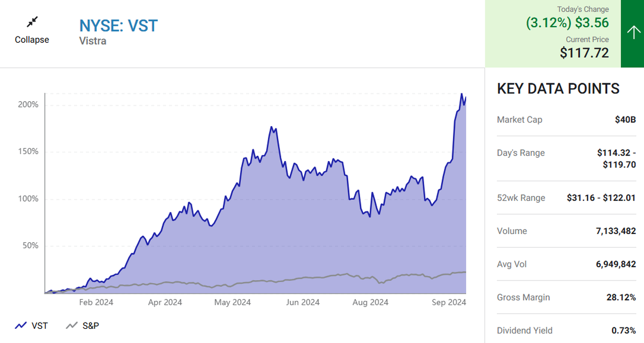Click the VST line's highest peak in Sep 2024
The image size is (644, 343).
pos(462,94)
